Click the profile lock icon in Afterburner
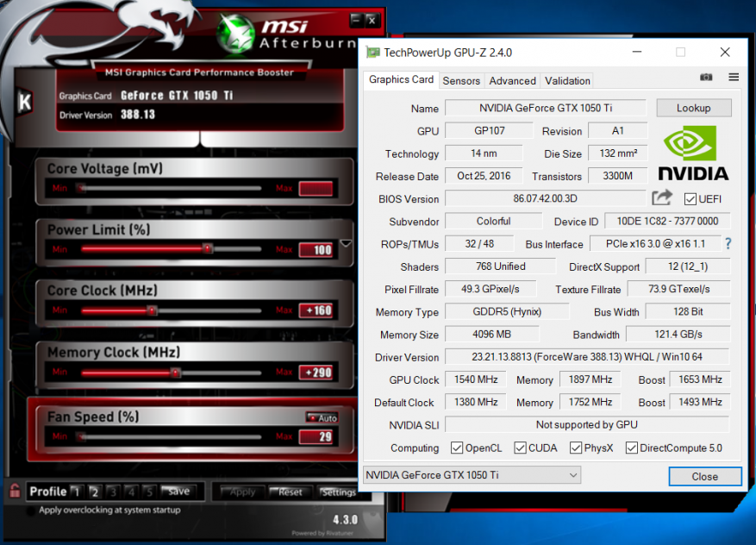The height and width of the screenshot is (545, 756). 15,491
